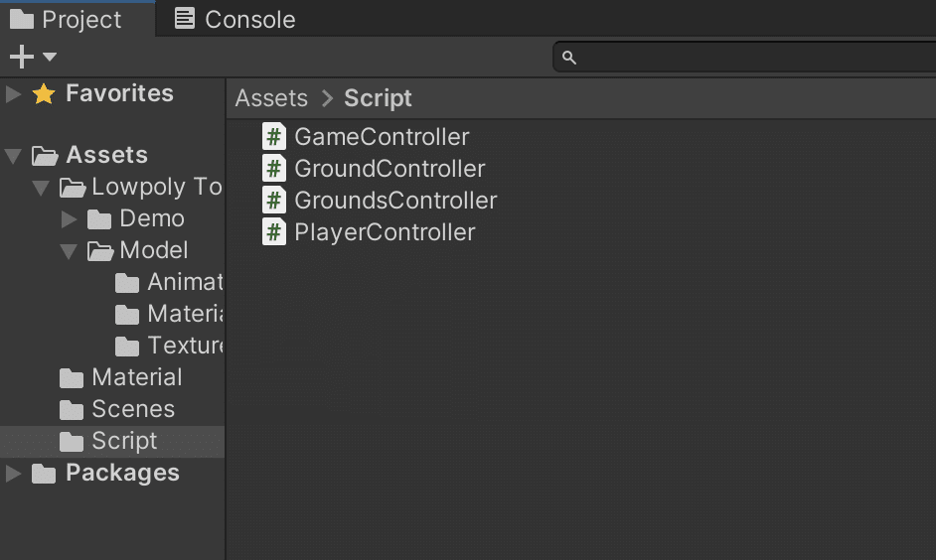Screen dimensions: 936x560
Task: Click the GroundController script icon
Action: pyautogui.click(x=274, y=169)
